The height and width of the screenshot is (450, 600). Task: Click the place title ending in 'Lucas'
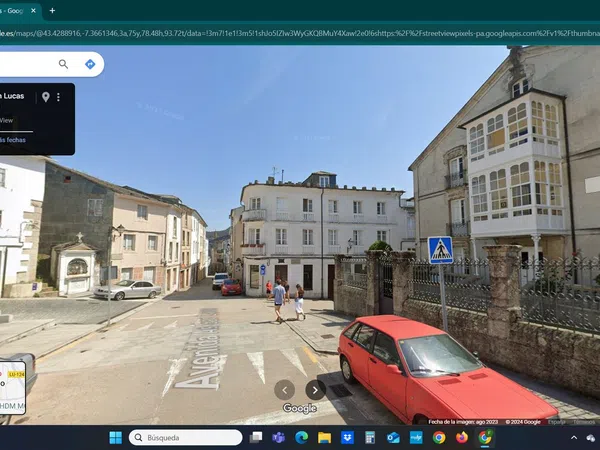(12, 96)
